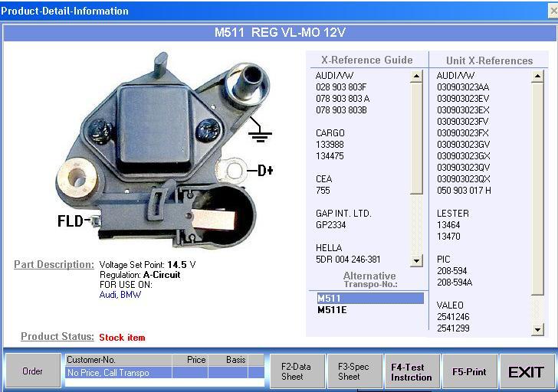Select AUDI/VW reference 078 903 803 A
The image size is (558, 392).
tap(343, 99)
